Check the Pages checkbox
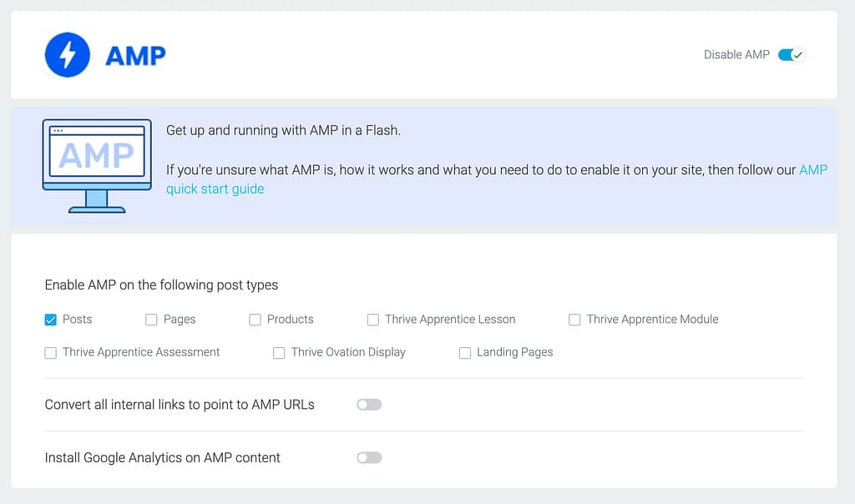The height and width of the screenshot is (504, 855). (151, 320)
